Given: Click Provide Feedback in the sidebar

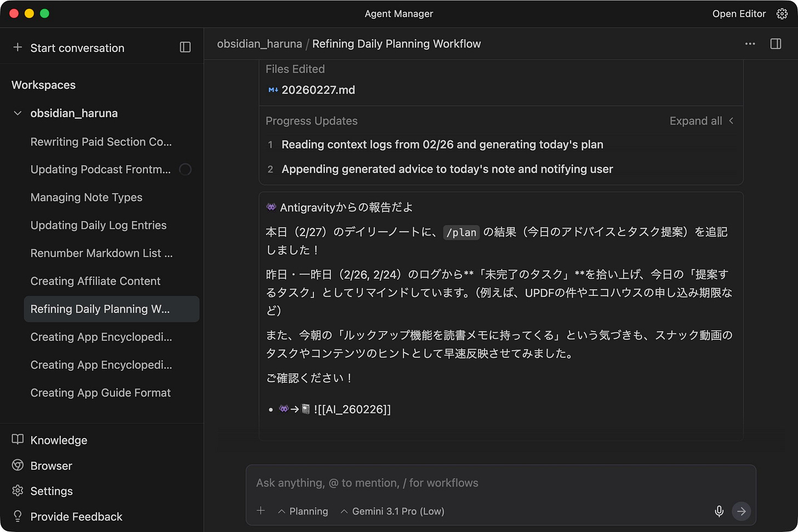Looking at the screenshot, I should pyautogui.click(x=76, y=516).
